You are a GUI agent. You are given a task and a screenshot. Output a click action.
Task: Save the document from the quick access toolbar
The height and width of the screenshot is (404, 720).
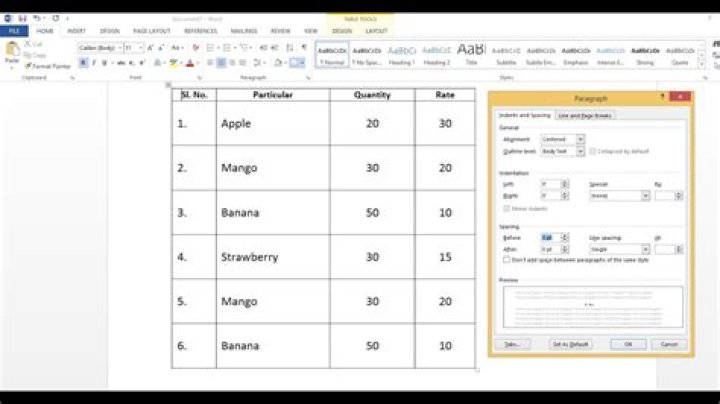[x=22, y=18]
